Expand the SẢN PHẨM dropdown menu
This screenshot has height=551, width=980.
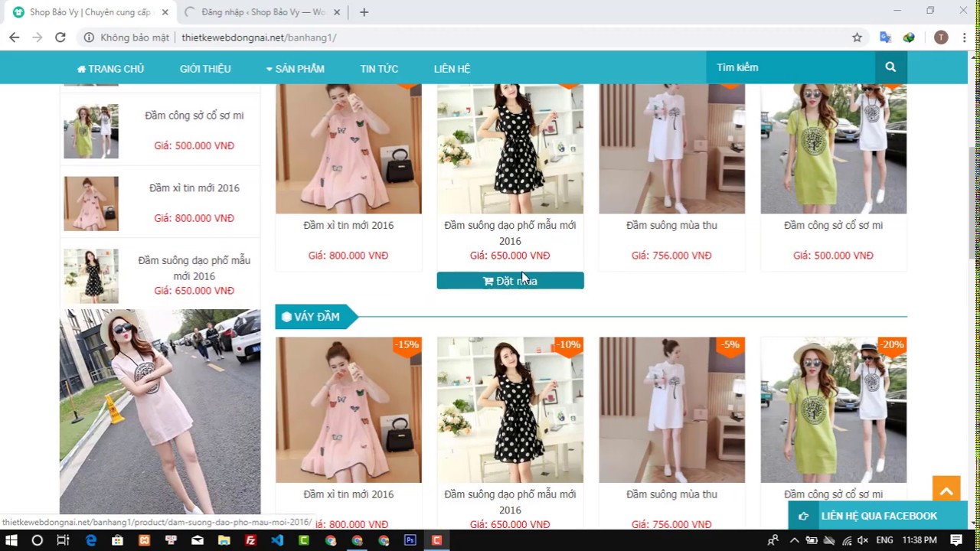[x=296, y=69]
